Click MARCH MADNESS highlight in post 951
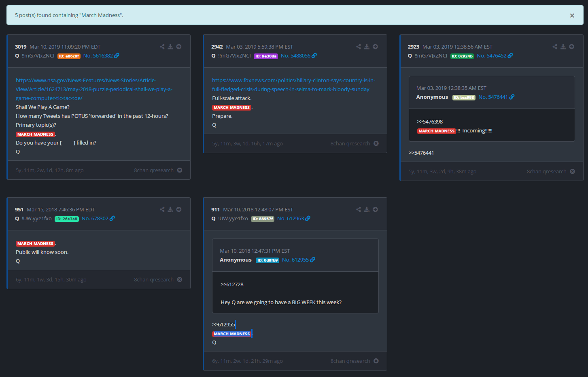This screenshot has height=377, width=588. click(35, 244)
